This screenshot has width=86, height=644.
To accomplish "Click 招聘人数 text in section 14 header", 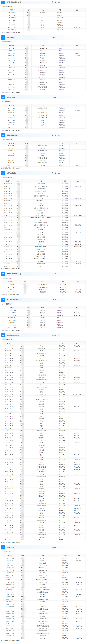I will [x=55, y=299].
